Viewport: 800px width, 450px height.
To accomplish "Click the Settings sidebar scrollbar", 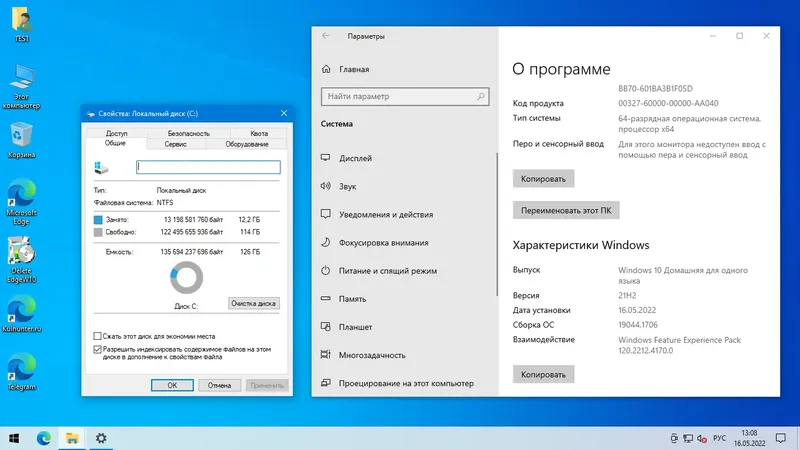I will point(496,224).
